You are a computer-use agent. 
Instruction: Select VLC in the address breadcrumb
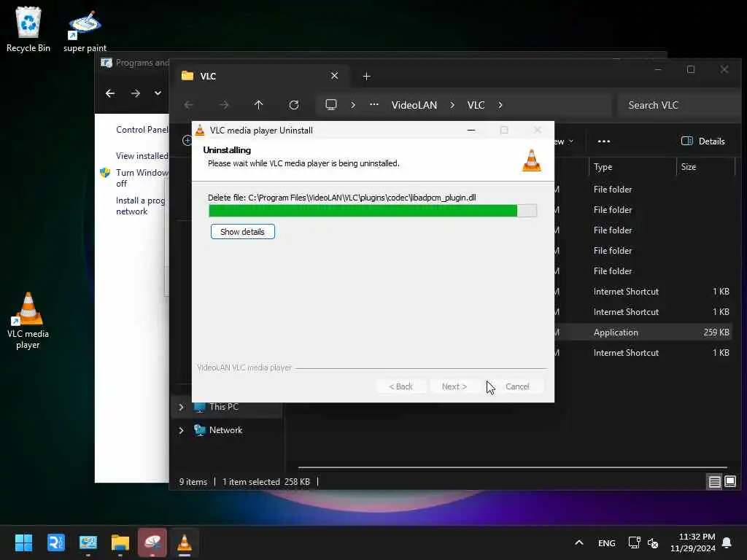476,105
